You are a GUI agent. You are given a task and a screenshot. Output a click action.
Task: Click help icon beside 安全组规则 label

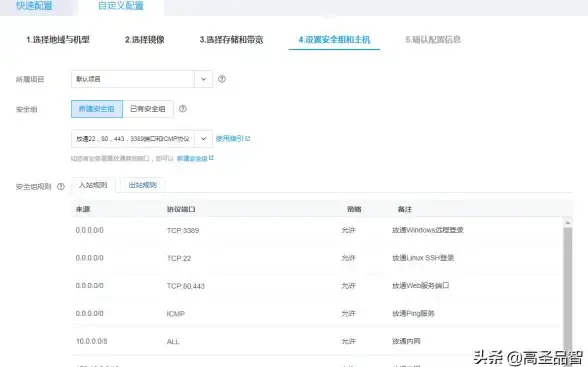61,186
